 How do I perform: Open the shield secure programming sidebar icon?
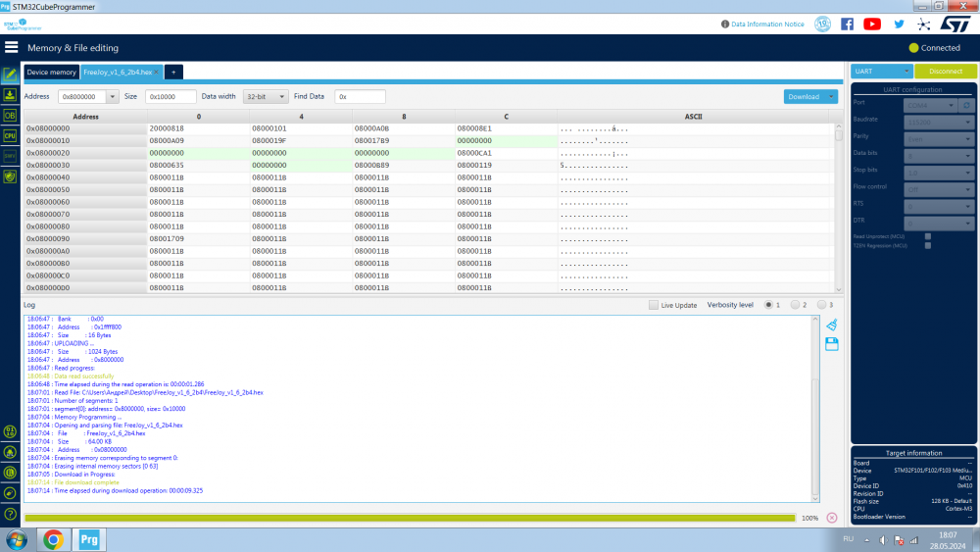pos(10,176)
